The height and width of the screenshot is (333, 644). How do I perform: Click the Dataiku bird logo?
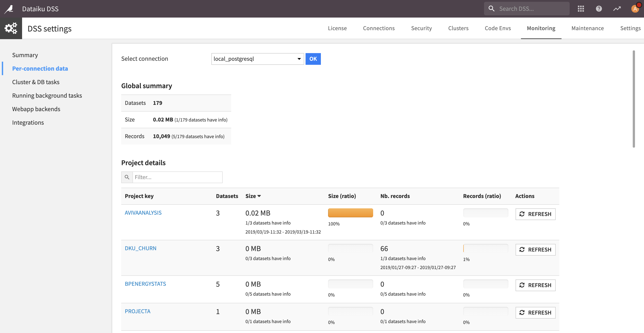[x=9, y=9]
